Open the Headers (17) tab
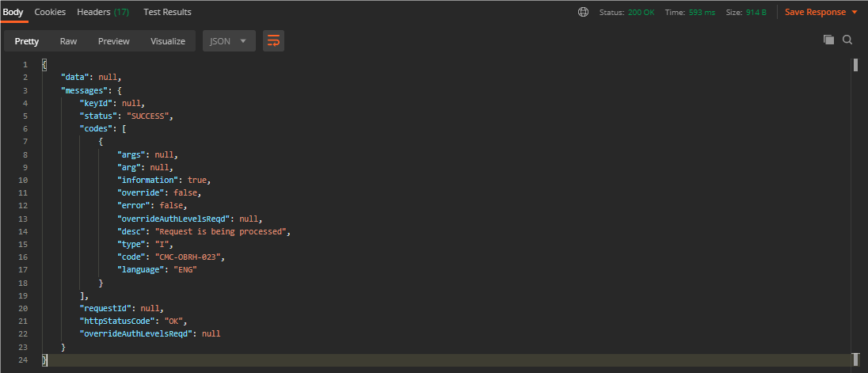 pos(103,12)
